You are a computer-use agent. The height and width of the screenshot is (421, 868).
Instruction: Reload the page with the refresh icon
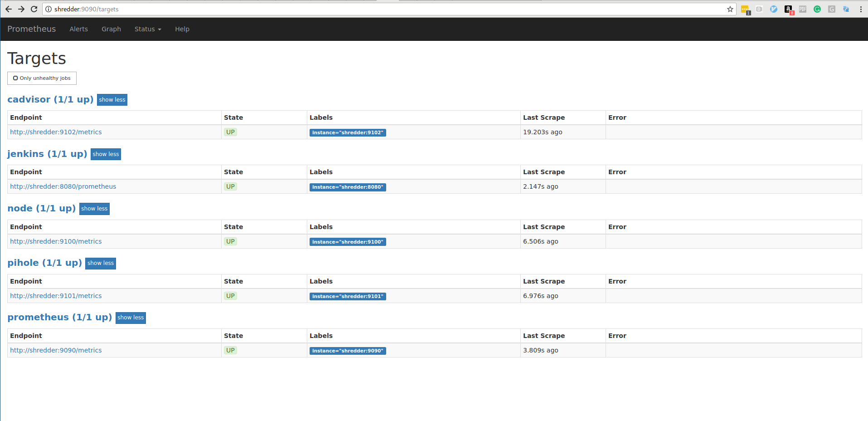point(34,9)
